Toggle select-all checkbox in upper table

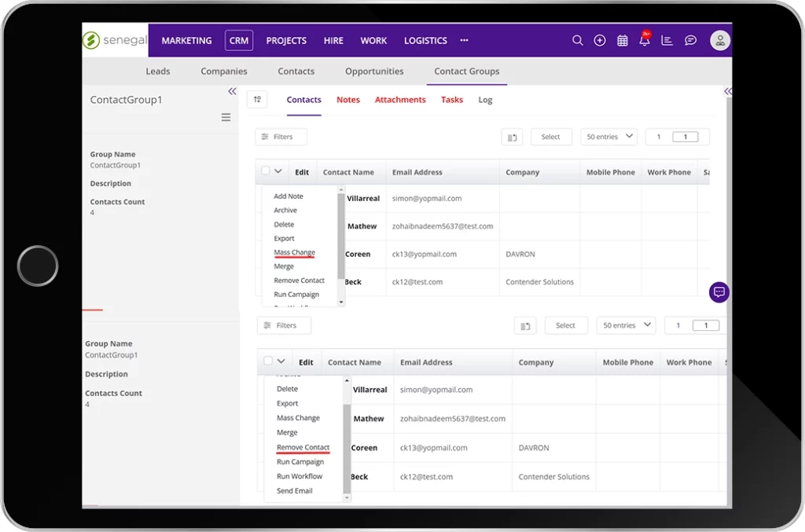(266, 171)
